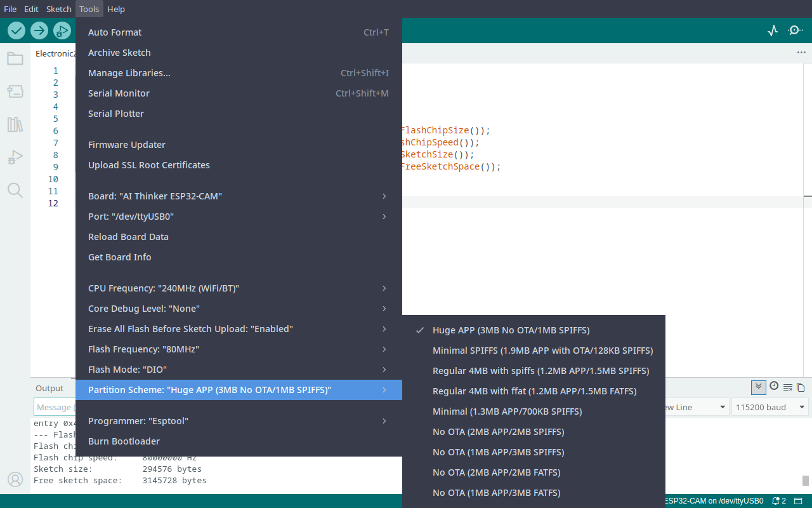Choose Serial Plotter in the Tools menu
Screen dimensions: 812x508
click(x=239, y=114)
